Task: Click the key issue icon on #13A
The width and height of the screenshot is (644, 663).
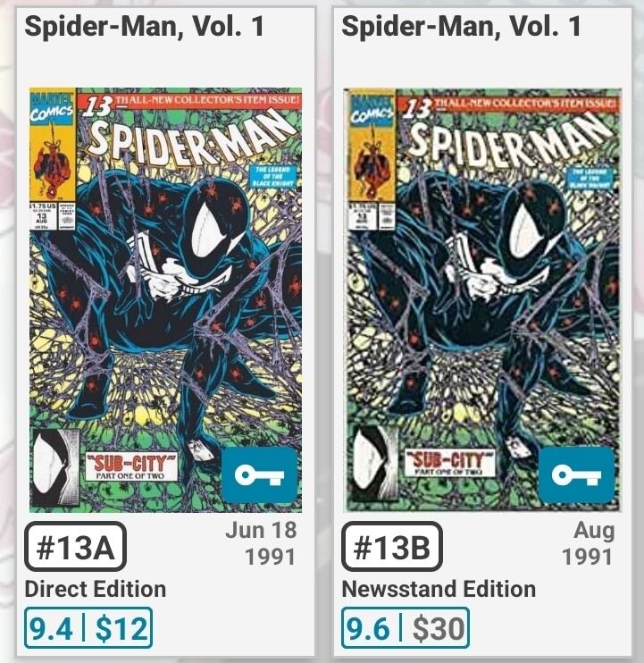Action: click(259, 474)
